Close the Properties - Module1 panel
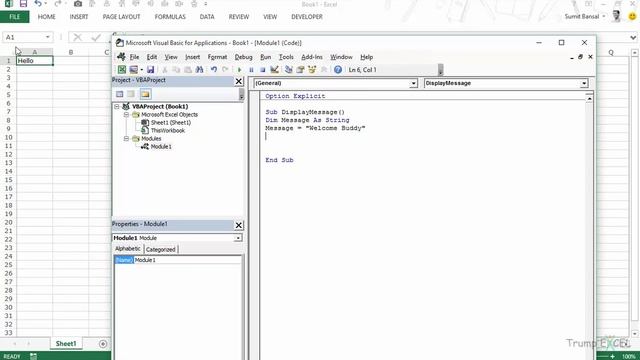 click(239, 225)
